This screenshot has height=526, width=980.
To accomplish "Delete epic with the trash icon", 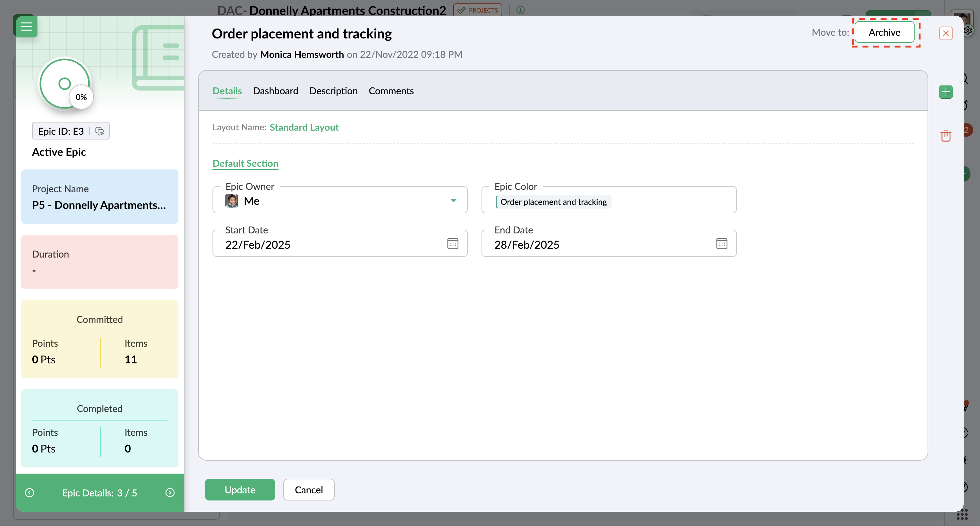I will [x=946, y=136].
